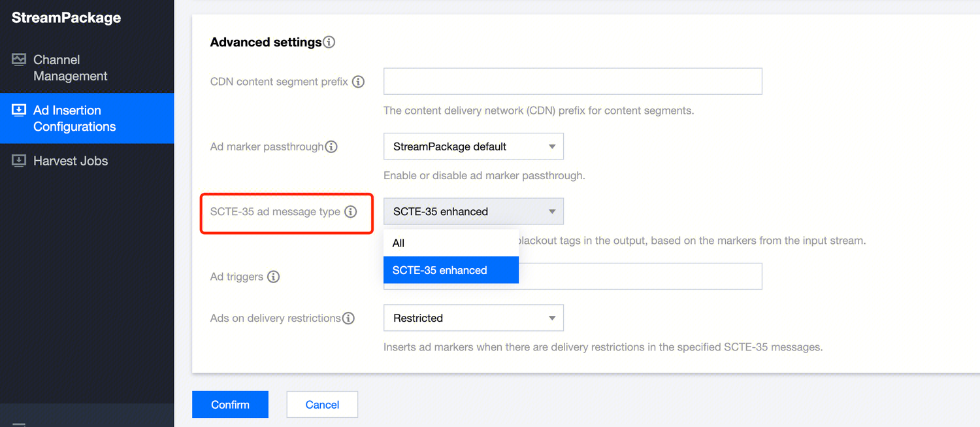Click the CDN content segment prefix input field

click(x=572, y=82)
